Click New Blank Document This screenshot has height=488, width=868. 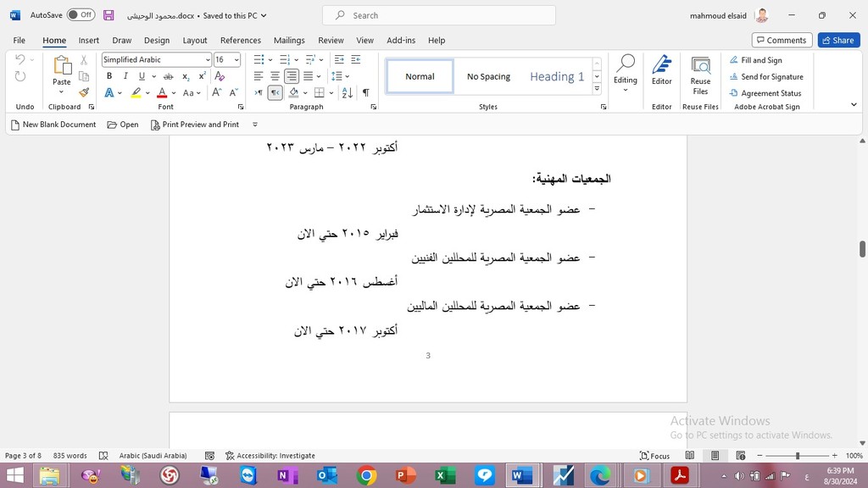tap(53, 125)
